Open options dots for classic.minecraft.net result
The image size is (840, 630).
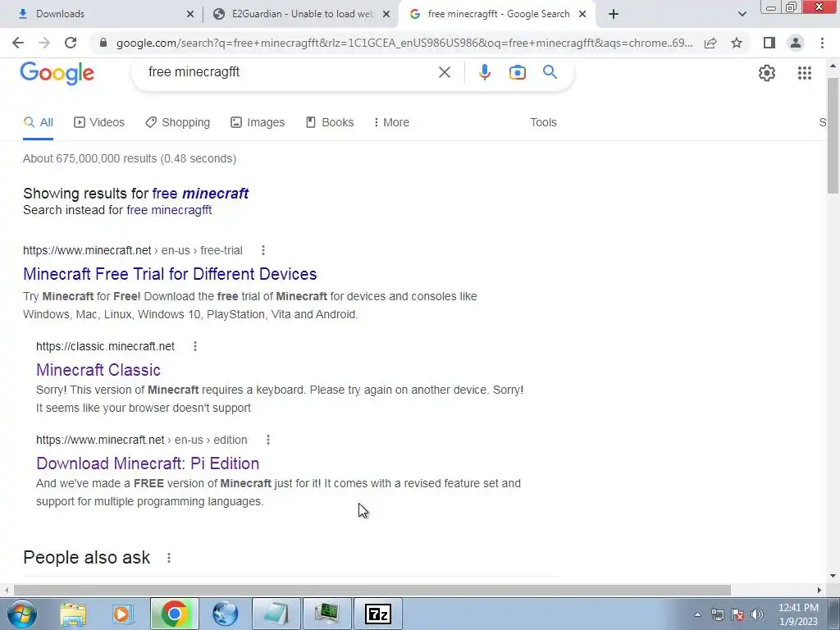(x=195, y=346)
